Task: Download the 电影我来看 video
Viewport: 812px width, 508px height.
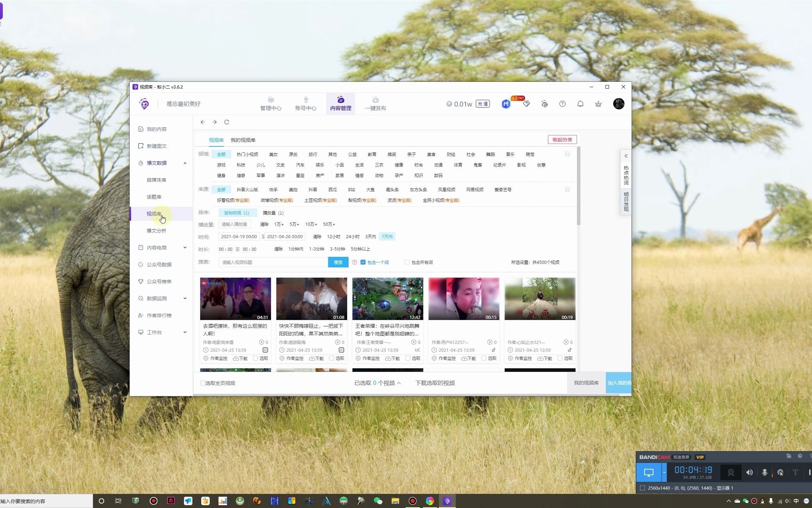Action: [240, 358]
